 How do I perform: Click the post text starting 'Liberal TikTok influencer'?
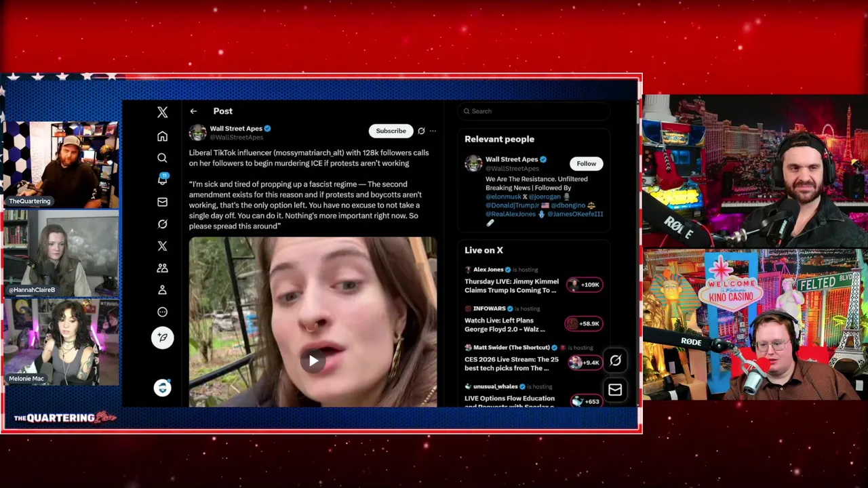(x=309, y=158)
